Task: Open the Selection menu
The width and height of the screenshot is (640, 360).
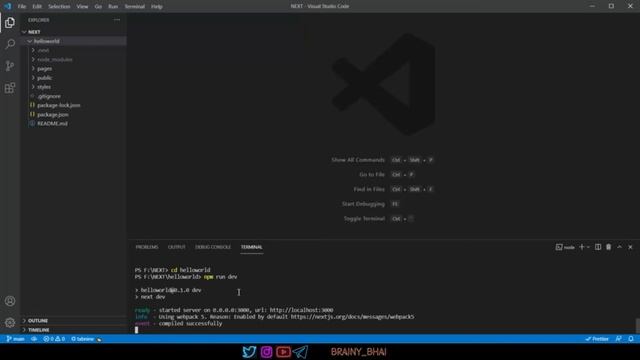Action: click(59, 7)
